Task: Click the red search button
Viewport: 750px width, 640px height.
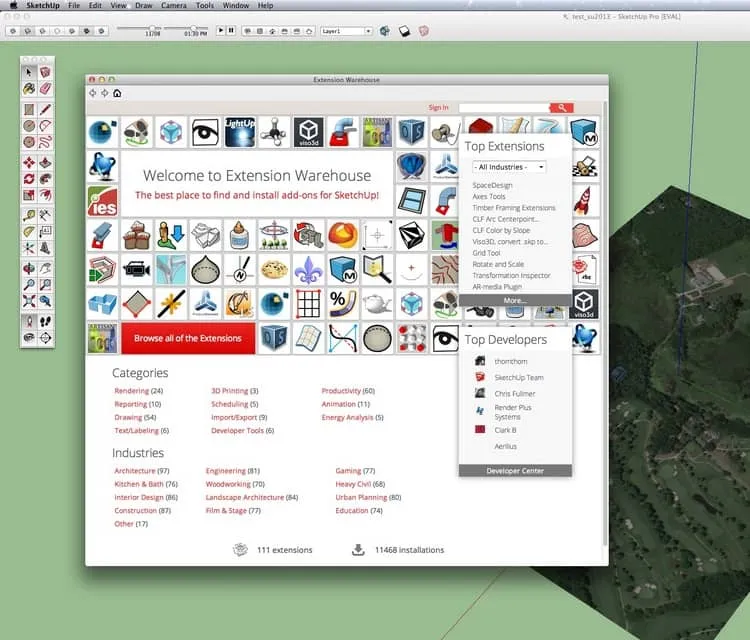Action: point(562,108)
